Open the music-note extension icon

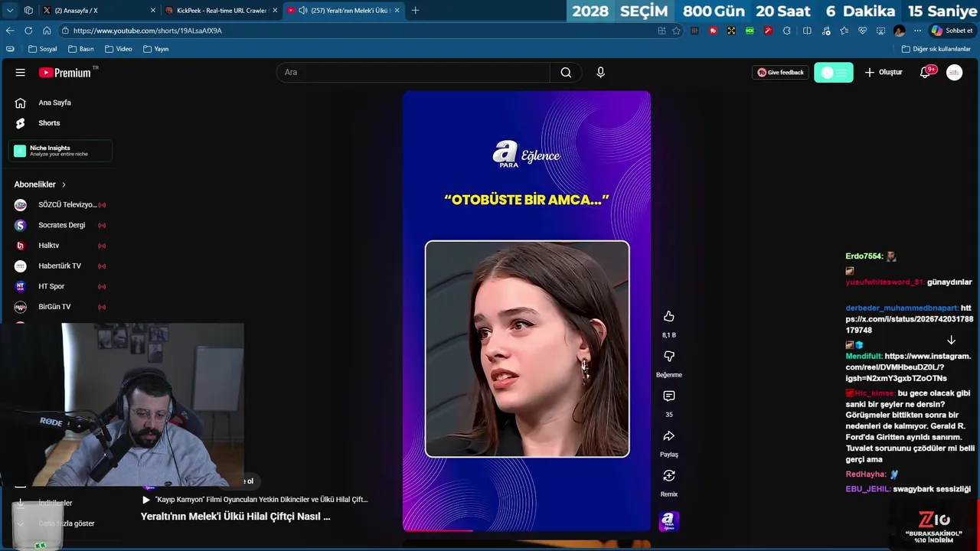825,31
